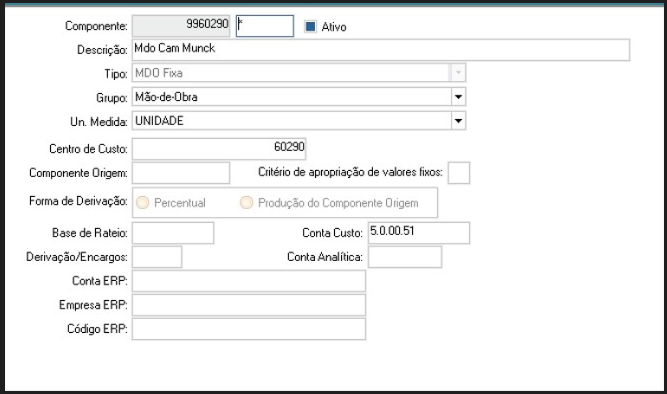The width and height of the screenshot is (667, 394).
Task: Click the Descrição field with Mdo Cam Munck
Action: click(381, 50)
